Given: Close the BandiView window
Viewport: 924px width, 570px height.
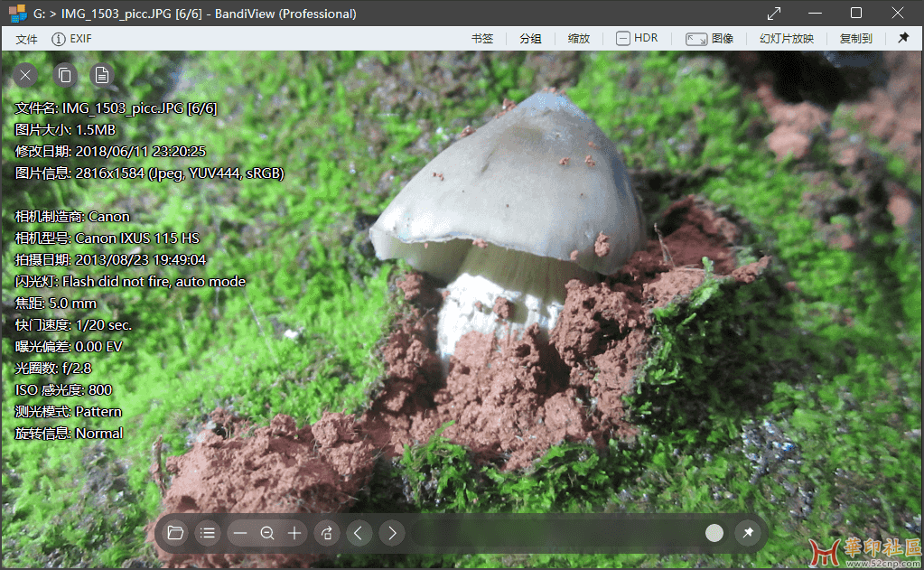Looking at the screenshot, I should tap(898, 13).
